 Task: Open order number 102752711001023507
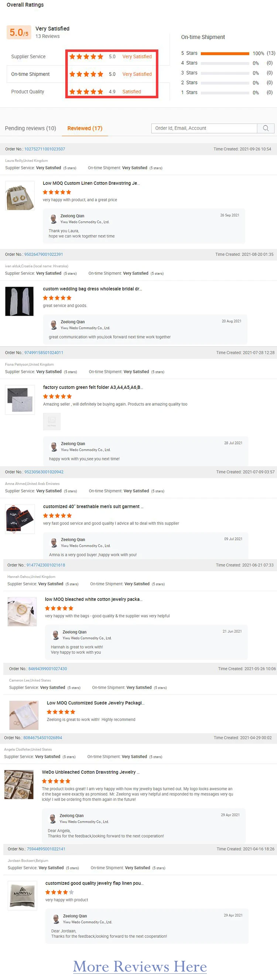coord(45,149)
